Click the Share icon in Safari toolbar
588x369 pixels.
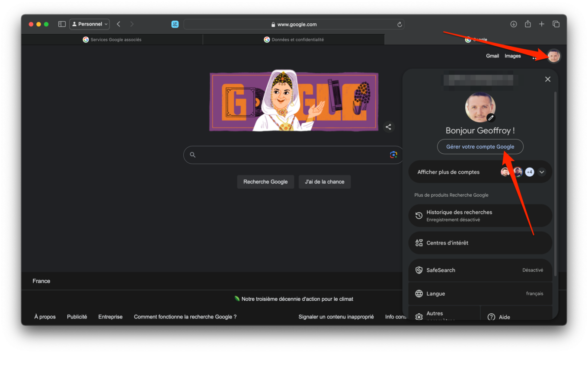528,24
